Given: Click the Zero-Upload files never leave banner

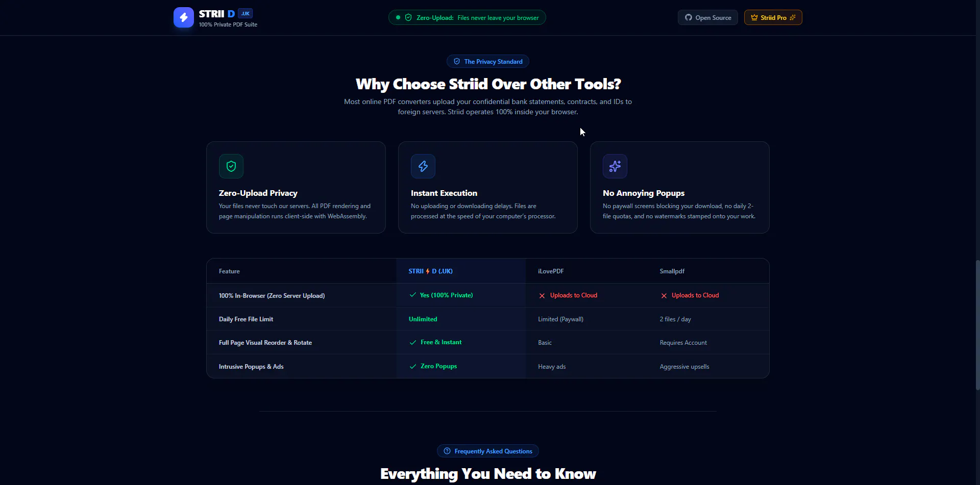Looking at the screenshot, I should pyautogui.click(x=467, y=18).
